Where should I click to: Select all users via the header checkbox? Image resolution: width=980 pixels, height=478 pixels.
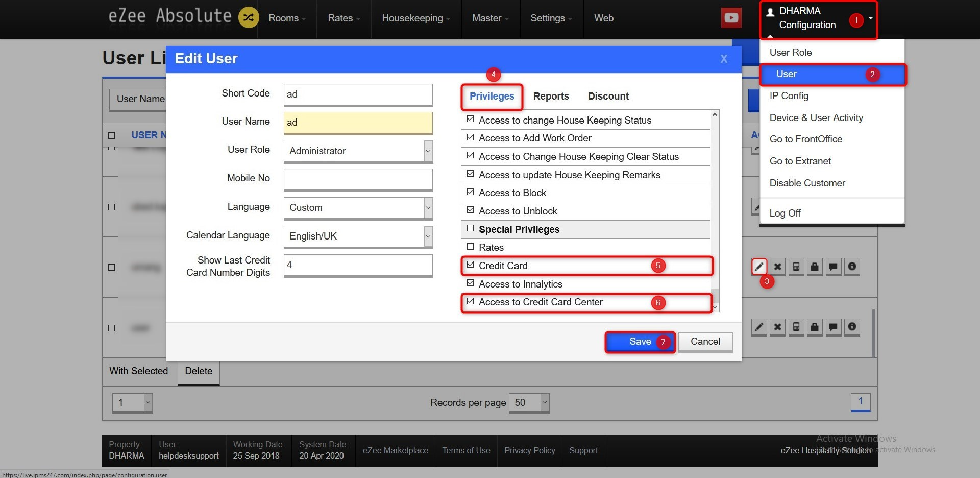click(x=111, y=135)
